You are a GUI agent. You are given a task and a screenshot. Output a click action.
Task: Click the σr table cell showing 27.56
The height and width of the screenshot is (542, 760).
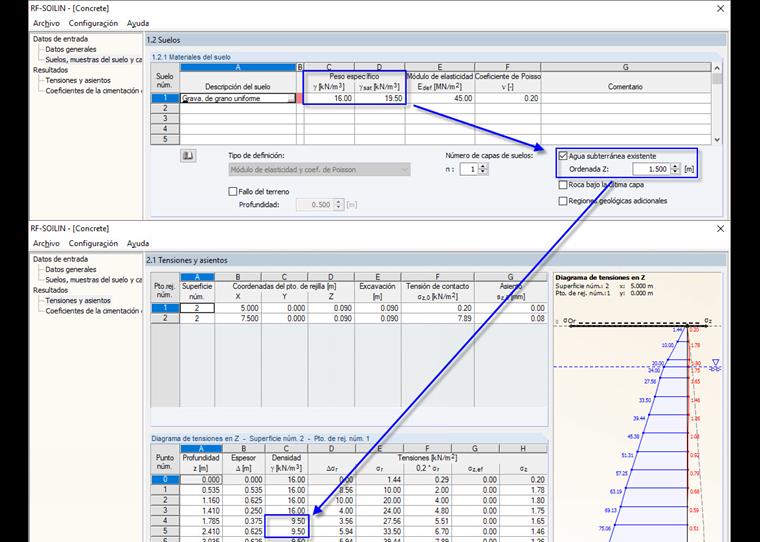[x=379, y=521]
